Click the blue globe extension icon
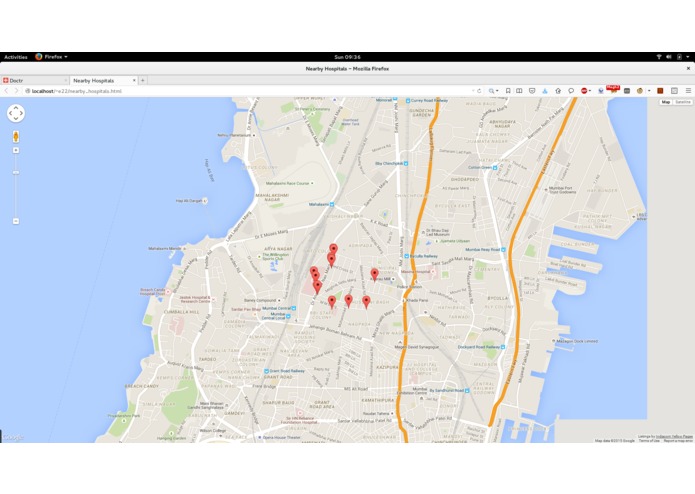Viewport: 695px width, 494px height. click(x=601, y=91)
